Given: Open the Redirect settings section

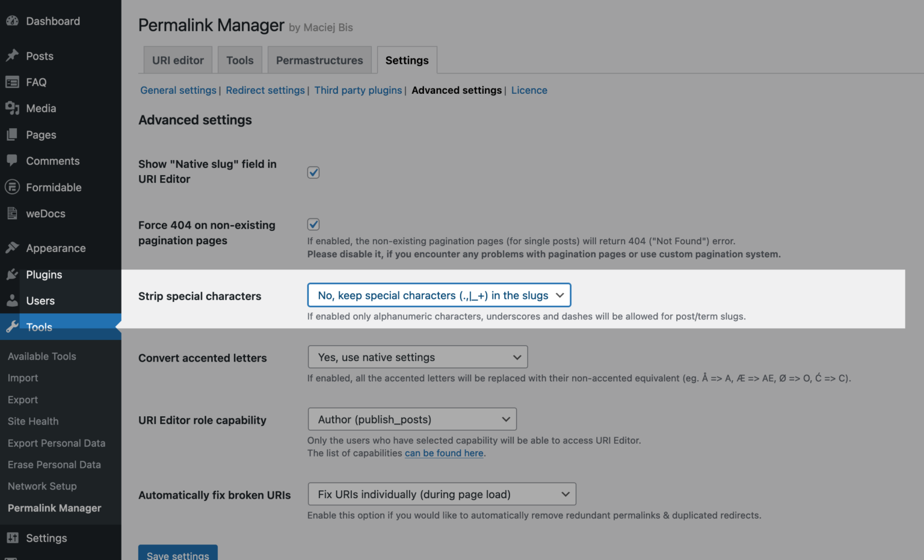Looking at the screenshot, I should pos(265,90).
